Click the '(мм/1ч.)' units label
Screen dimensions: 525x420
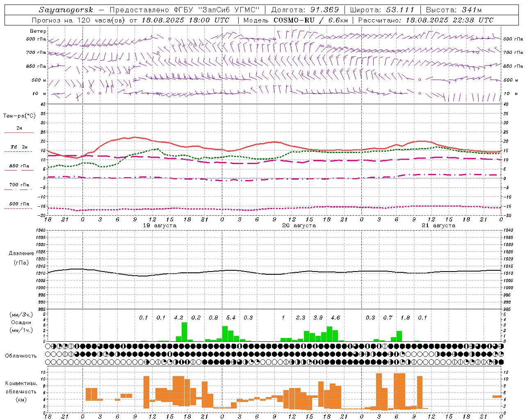tap(21, 330)
